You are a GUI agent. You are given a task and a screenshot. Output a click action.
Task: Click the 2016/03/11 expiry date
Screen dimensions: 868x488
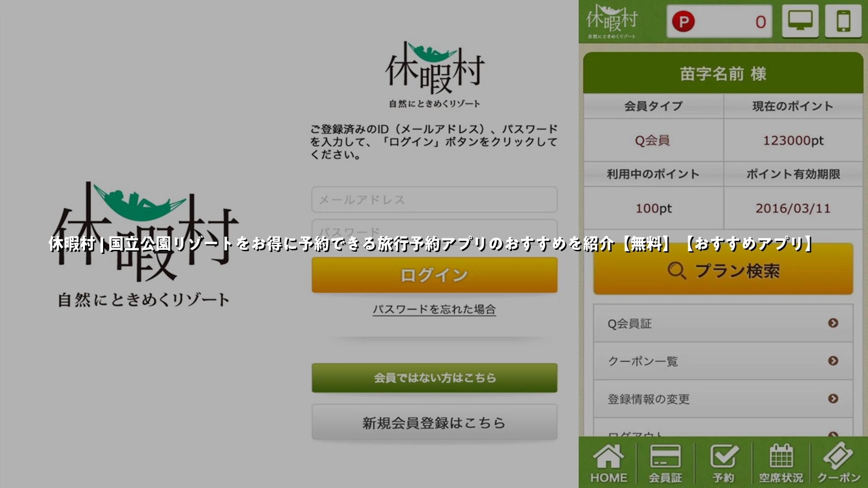pos(793,208)
